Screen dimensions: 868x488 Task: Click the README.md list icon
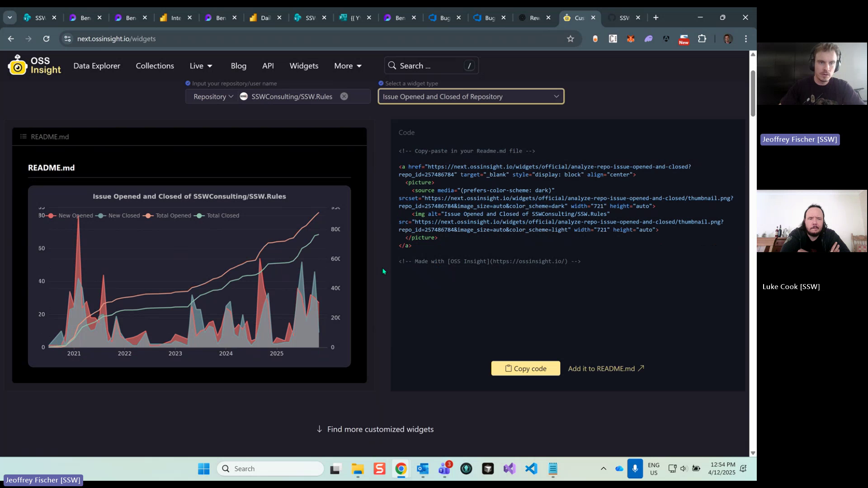pos(24,136)
